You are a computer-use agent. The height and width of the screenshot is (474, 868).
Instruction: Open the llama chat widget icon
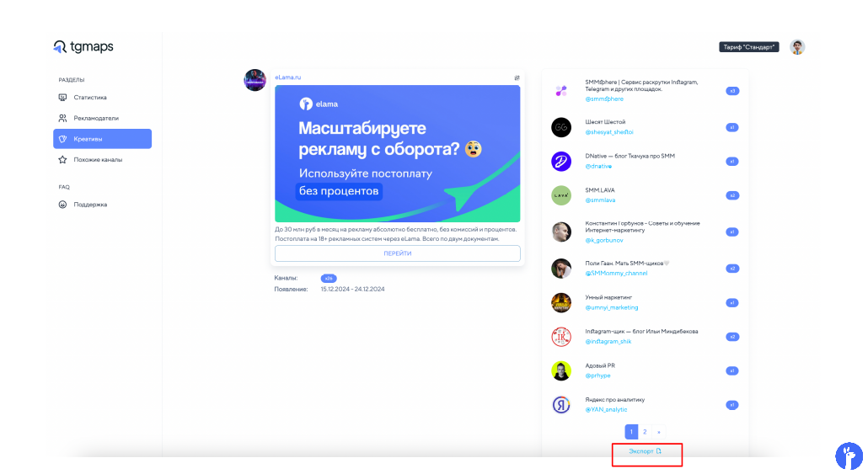[x=849, y=455]
